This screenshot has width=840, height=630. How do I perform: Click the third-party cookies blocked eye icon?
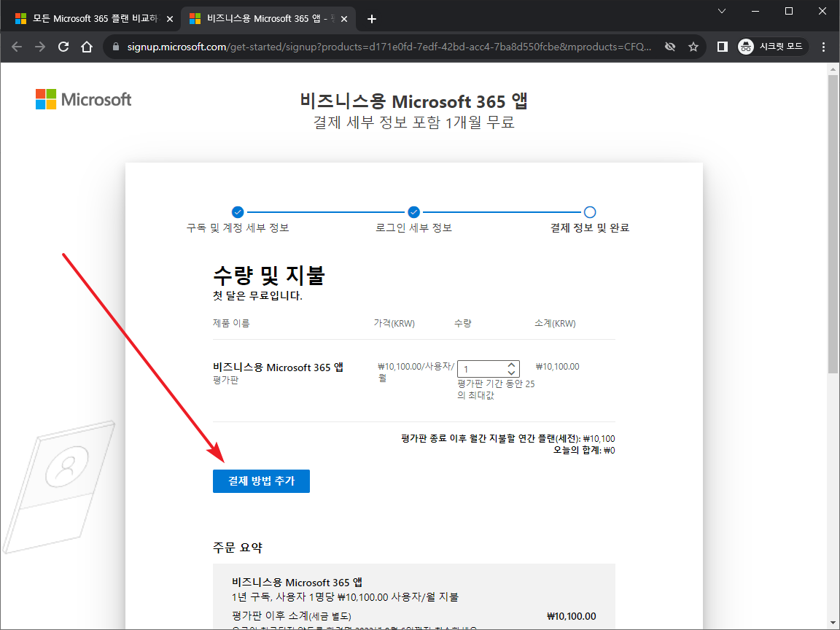669,47
